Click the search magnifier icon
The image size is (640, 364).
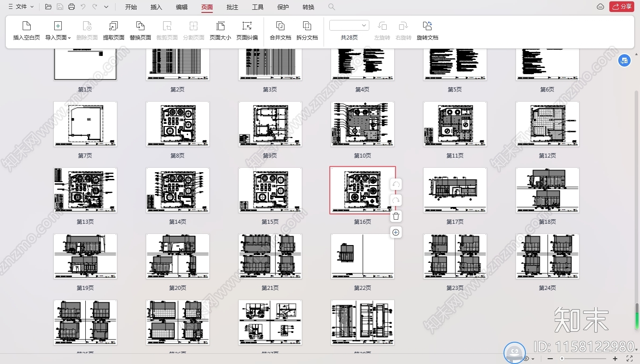click(x=332, y=7)
